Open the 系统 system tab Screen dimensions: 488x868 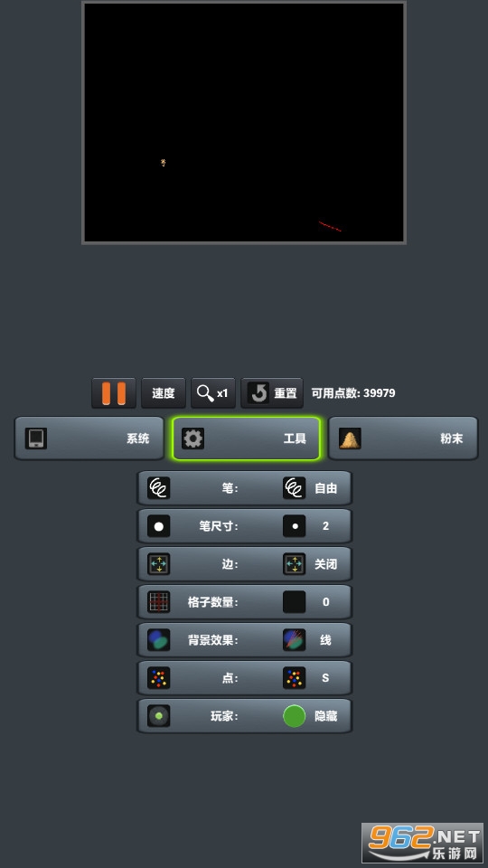pos(89,439)
